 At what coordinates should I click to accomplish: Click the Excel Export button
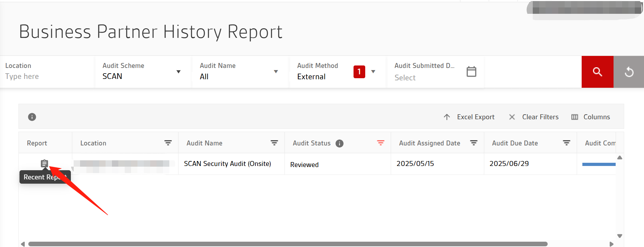(469, 117)
